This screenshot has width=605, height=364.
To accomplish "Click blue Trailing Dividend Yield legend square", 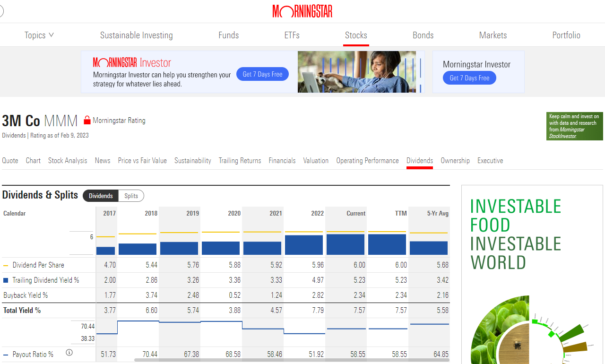I will (6, 280).
